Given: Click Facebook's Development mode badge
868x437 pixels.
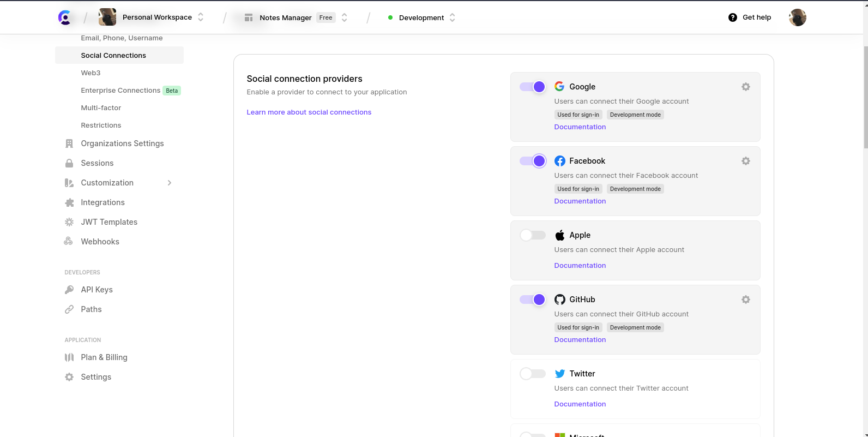Looking at the screenshot, I should point(635,189).
